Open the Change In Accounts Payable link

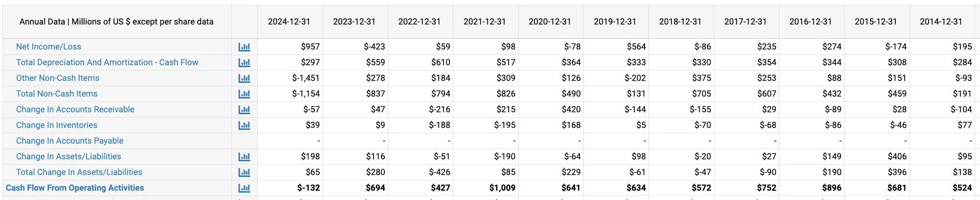[x=70, y=141]
